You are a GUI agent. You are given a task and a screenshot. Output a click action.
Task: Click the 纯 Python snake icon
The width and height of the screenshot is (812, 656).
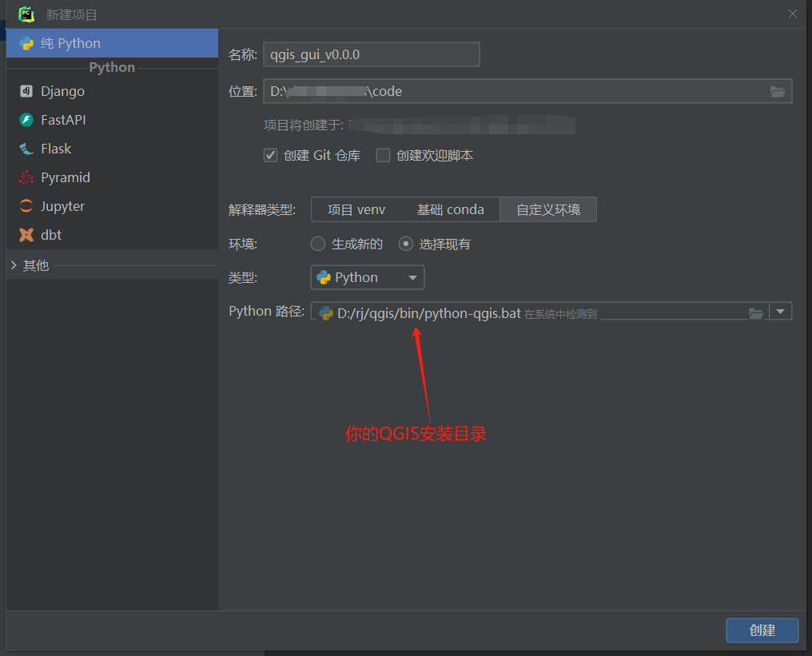pos(26,43)
